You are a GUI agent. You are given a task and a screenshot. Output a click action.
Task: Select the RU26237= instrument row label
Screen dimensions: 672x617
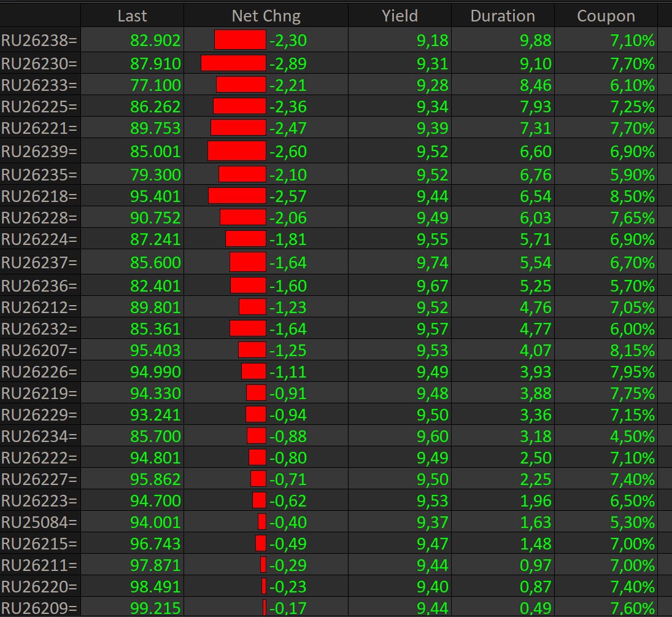coord(39,262)
